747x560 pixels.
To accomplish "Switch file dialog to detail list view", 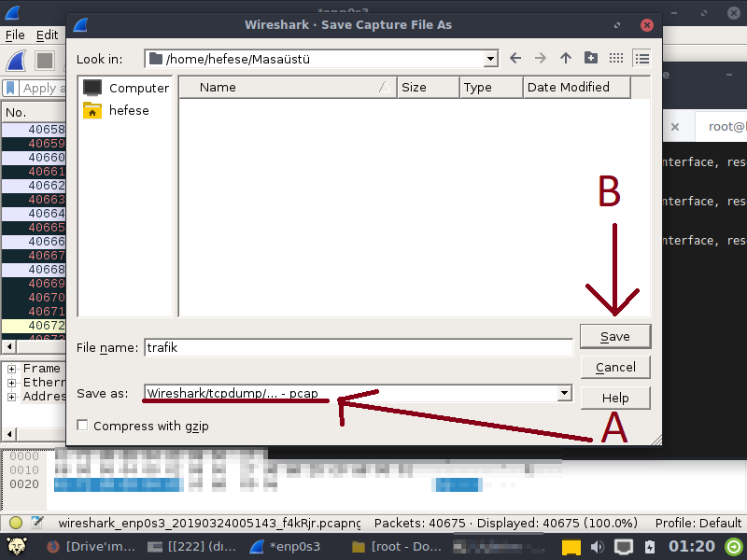I will (x=641, y=59).
